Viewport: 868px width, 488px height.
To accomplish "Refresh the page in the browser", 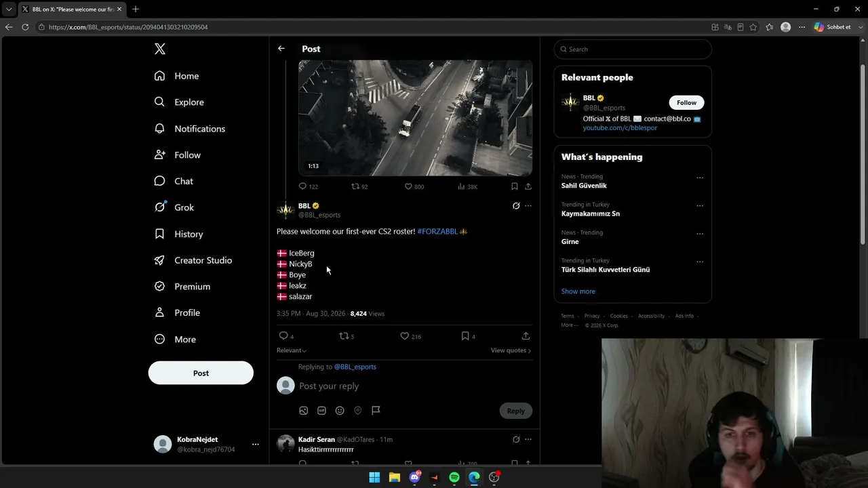I will pyautogui.click(x=25, y=27).
